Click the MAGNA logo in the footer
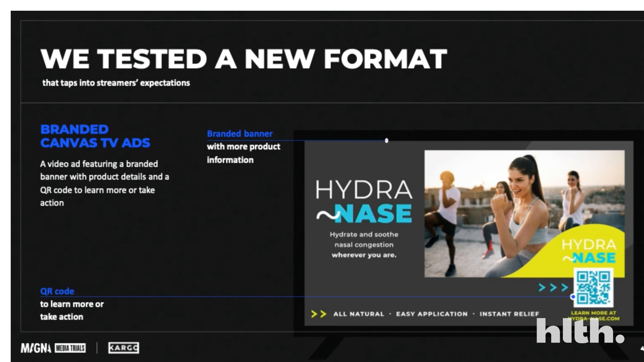This screenshot has width=644, height=362. (x=36, y=348)
